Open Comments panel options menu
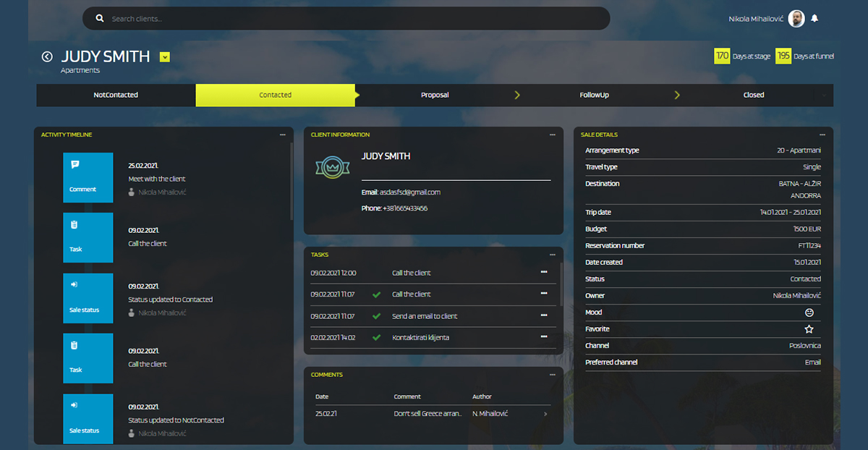868x450 pixels. (x=553, y=375)
